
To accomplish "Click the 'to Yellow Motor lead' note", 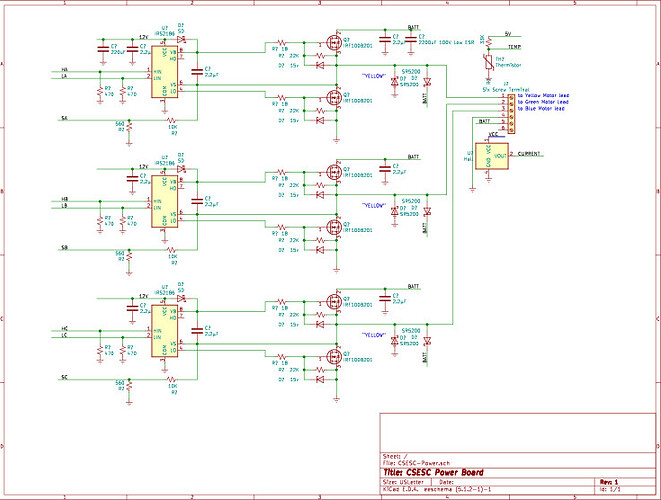I will pyautogui.click(x=543, y=95).
